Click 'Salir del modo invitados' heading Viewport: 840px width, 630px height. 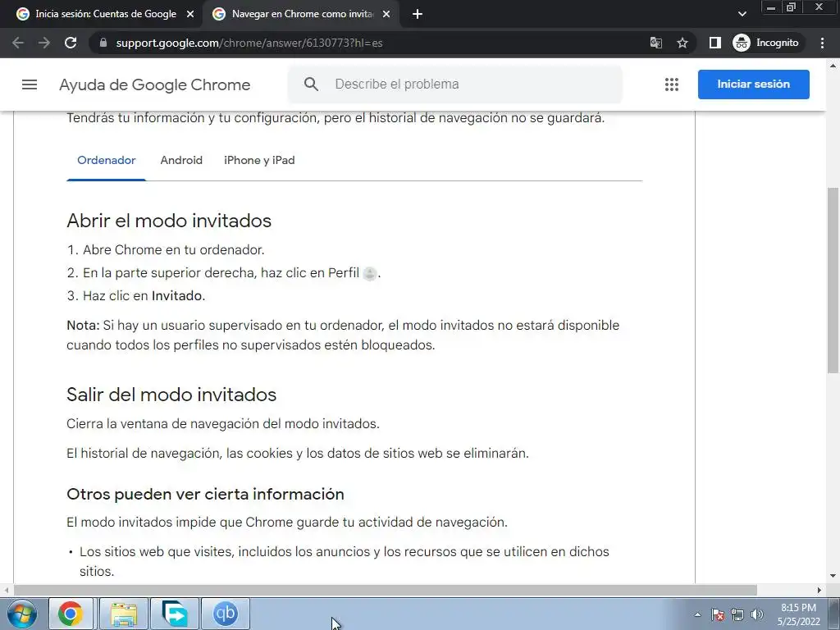pyautogui.click(x=171, y=395)
